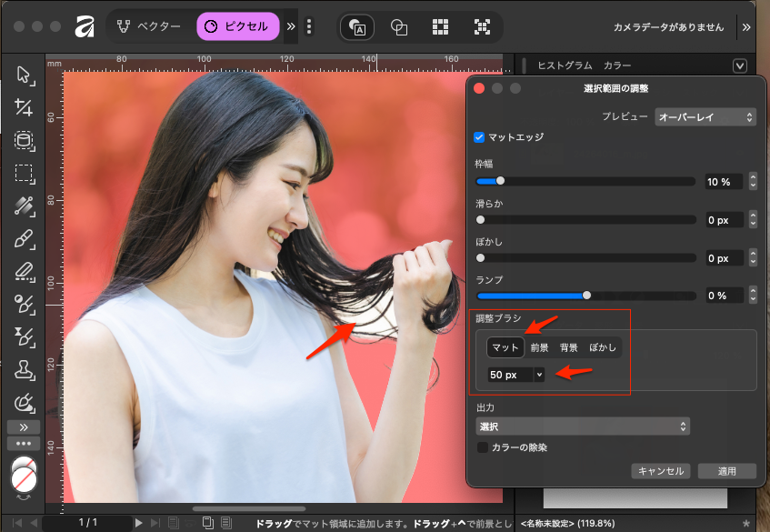Select the Move tool arrow icon

click(25, 75)
